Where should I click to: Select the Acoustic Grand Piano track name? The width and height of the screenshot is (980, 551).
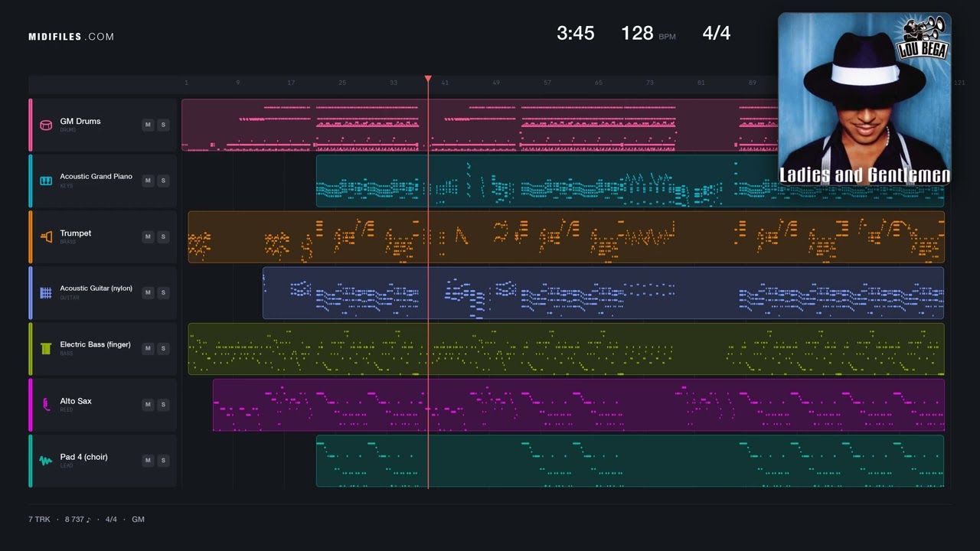click(96, 177)
